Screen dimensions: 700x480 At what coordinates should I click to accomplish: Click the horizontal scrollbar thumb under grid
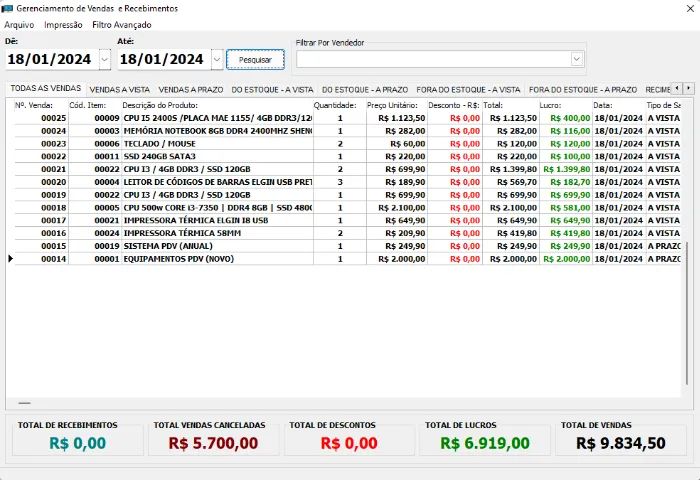pos(25,403)
